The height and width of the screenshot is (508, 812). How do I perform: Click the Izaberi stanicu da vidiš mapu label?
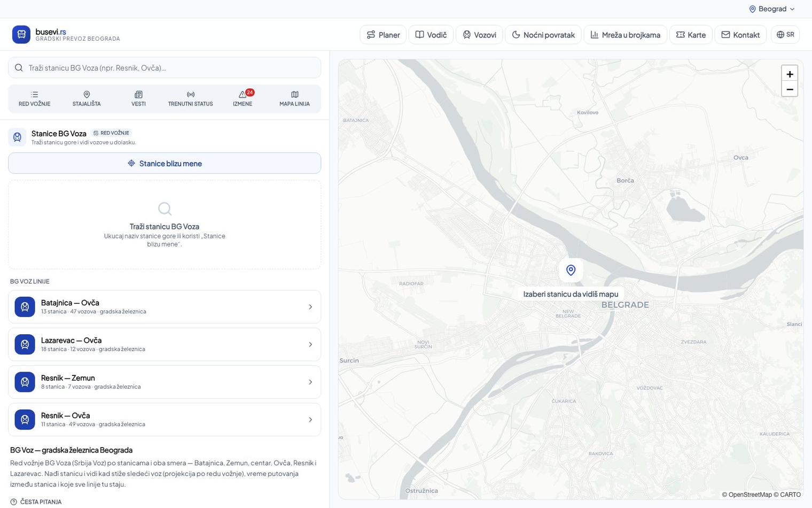(571, 294)
